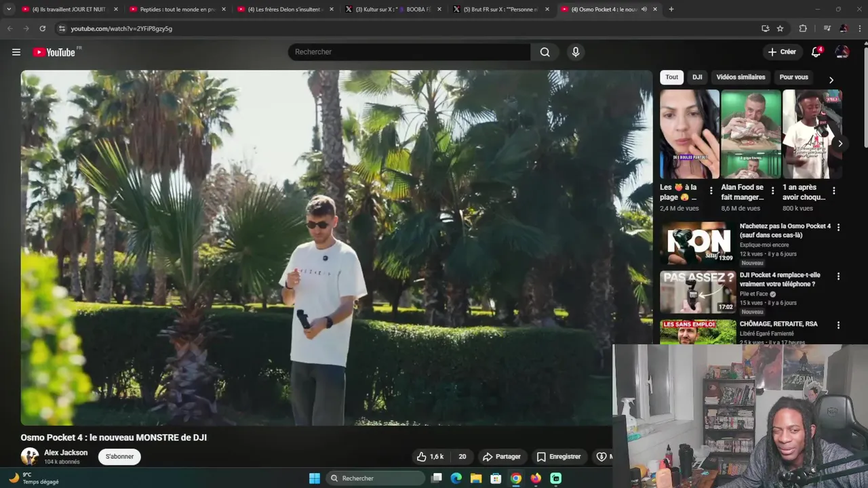Start voice search with the microphone
This screenshot has height=488, width=868.
576,52
